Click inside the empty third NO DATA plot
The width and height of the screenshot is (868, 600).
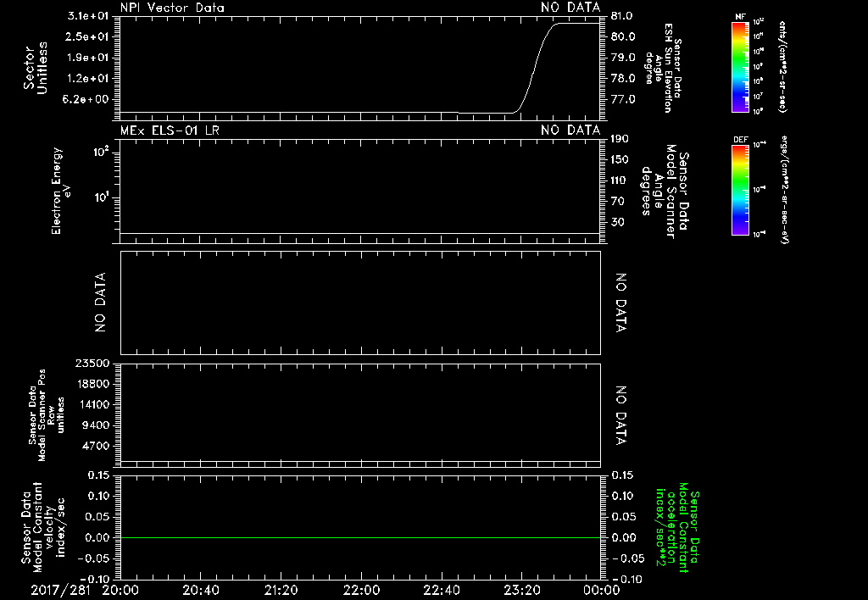[x=360, y=303]
